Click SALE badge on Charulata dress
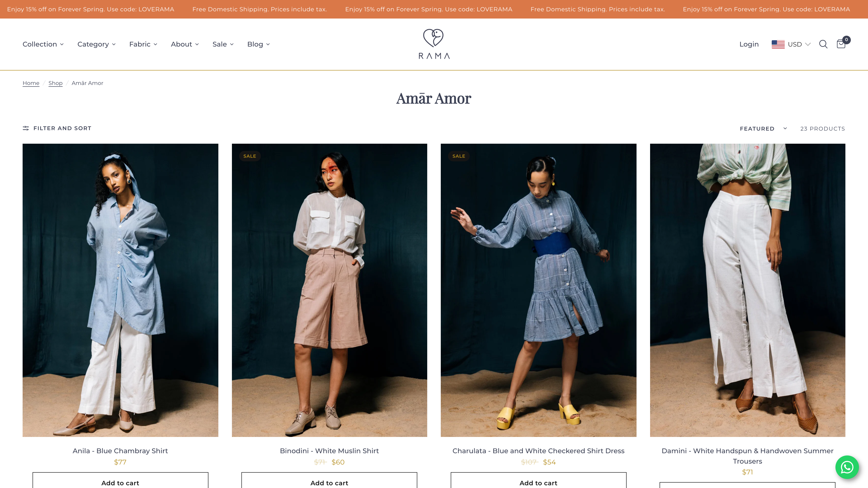 [x=459, y=156]
